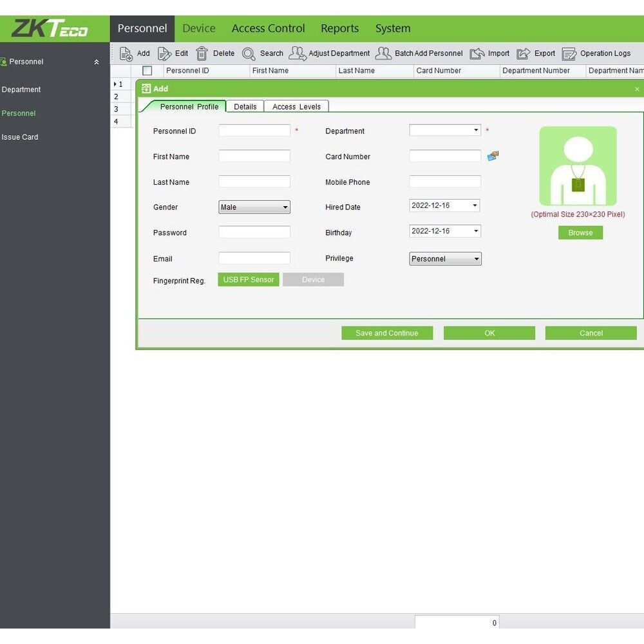Click the Save and Continue button
Image resolution: width=644 pixels, height=644 pixels.
click(x=387, y=333)
